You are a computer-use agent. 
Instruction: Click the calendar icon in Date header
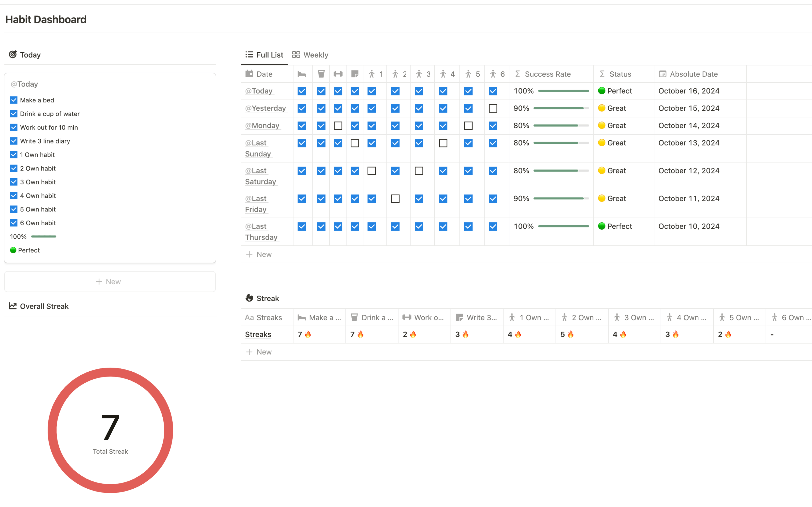[x=249, y=74]
